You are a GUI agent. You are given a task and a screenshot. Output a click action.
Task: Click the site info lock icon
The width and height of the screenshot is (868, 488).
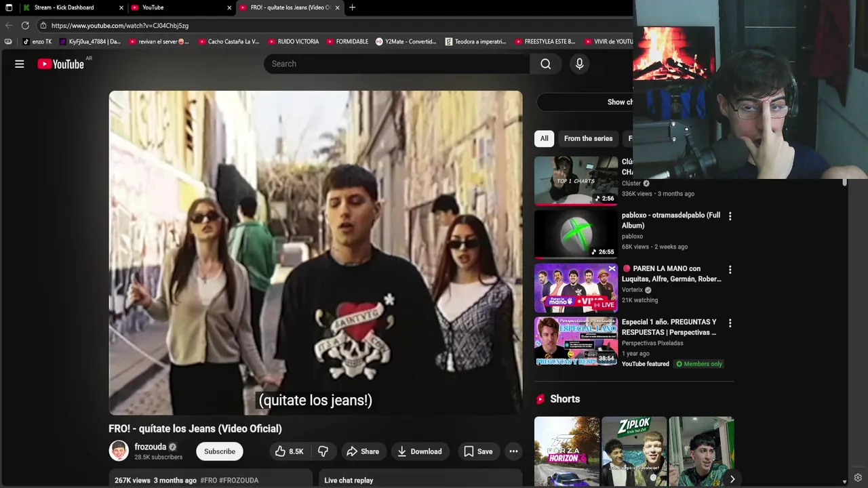[x=43, y=25]
